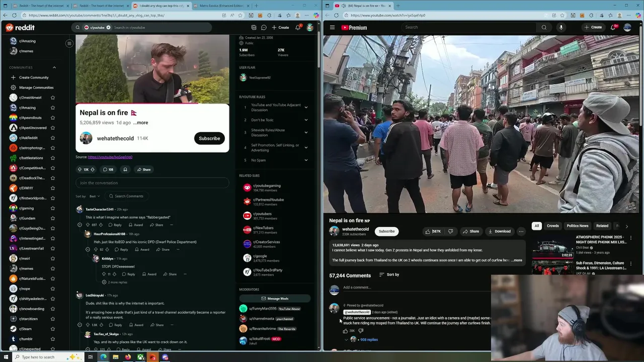
Task: Save the Reddit post with bookmark icon
Action: coord(125,169)
